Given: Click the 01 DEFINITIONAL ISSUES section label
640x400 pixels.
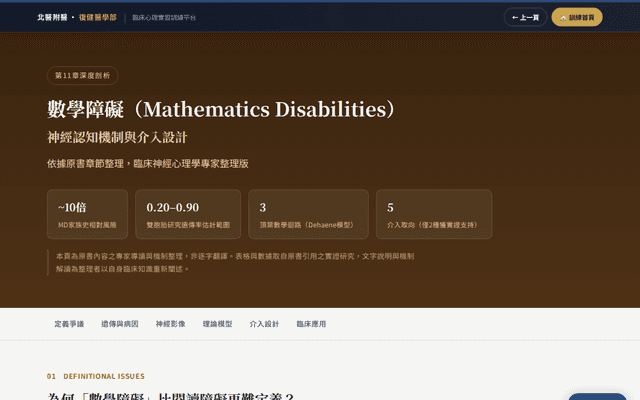Looking at the screenshot, I should click(x=96, y=376).
